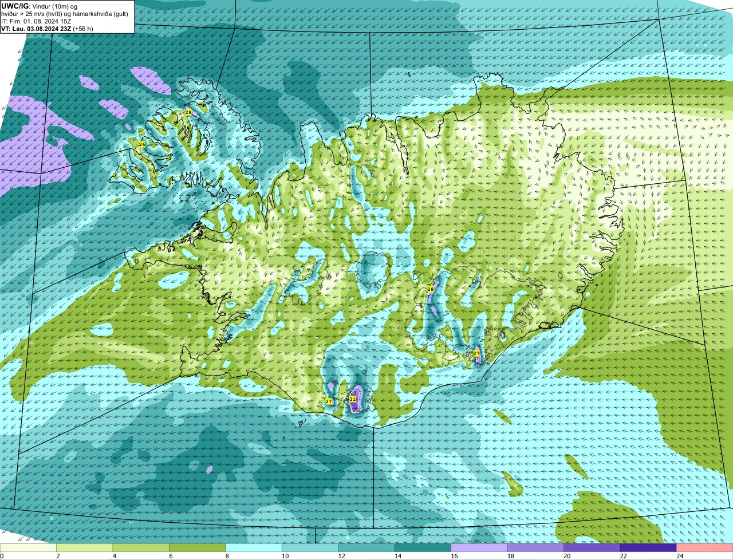Image resolution: width=733 pixels, height=560 pixels.
Task: Select the 6–8 olive green scale swatch
Action: [x=198, y=547]
